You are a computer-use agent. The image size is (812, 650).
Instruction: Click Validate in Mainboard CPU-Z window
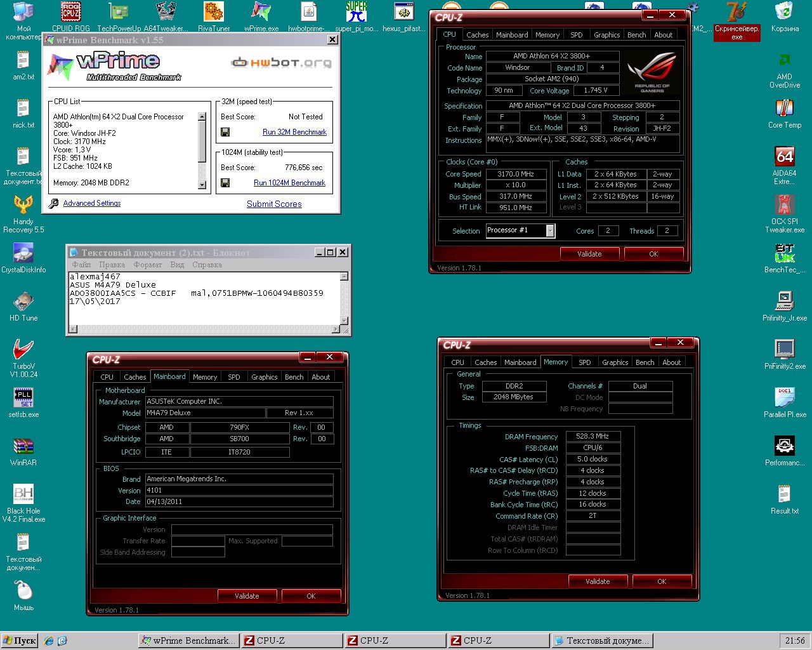coord(247,596)
